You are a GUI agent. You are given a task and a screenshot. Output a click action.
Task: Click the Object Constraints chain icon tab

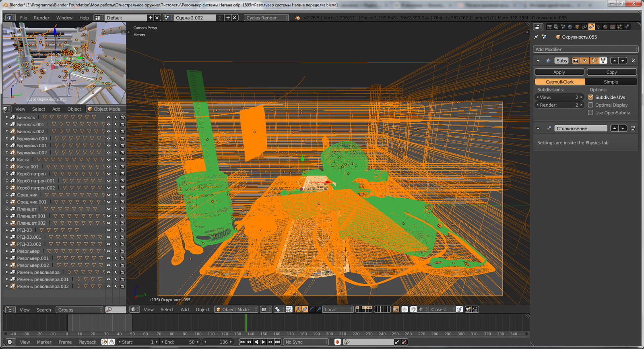[584, 27]
